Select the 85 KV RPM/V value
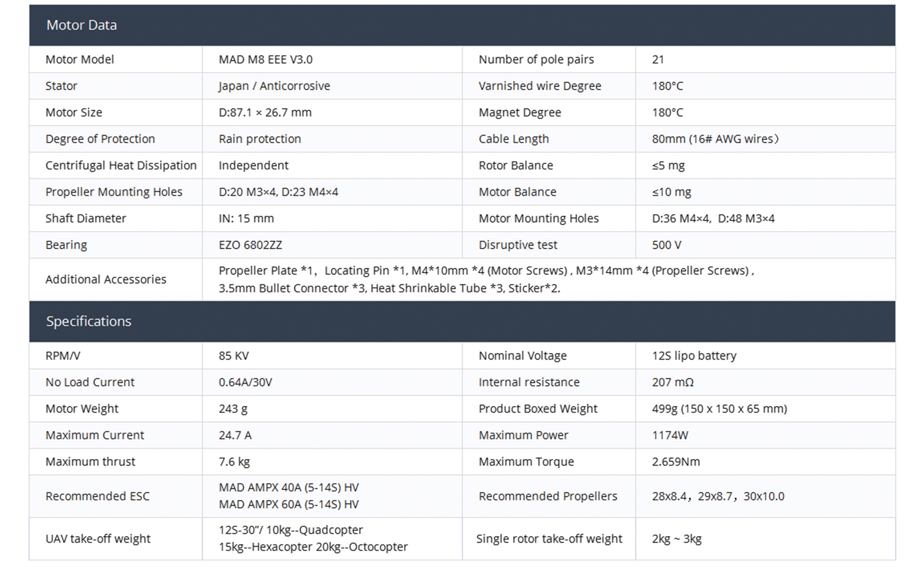Image resolution: width=924 pixels, height=571 pixels. click(234, 356)
